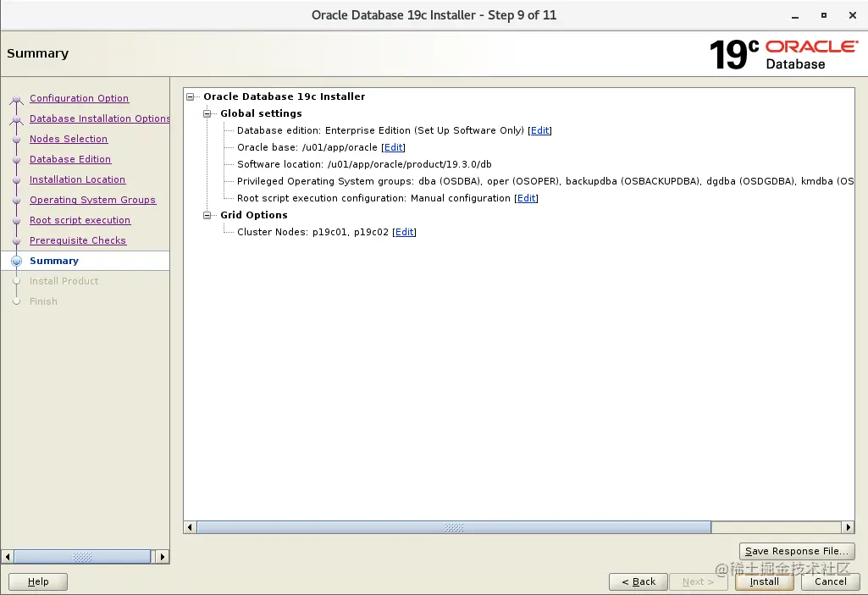Return to Root script execution step

point(80,220)
